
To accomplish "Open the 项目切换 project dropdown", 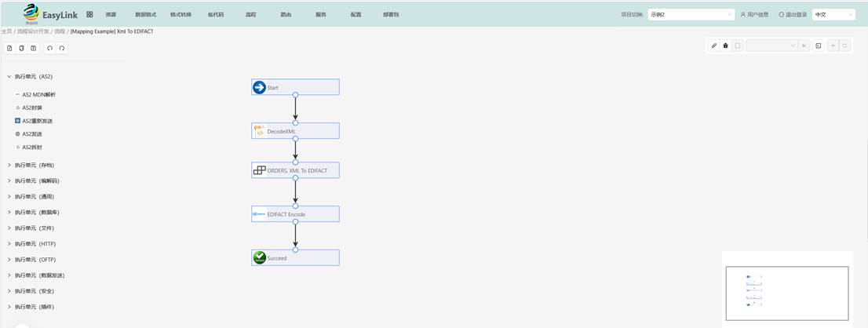I will pyautogui.click(x=691, y=15).
